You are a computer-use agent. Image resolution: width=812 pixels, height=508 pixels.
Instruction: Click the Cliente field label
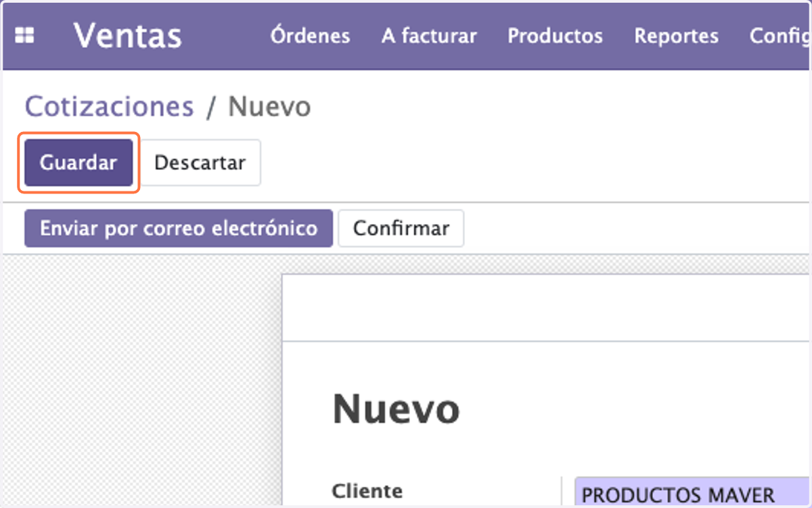367,491
